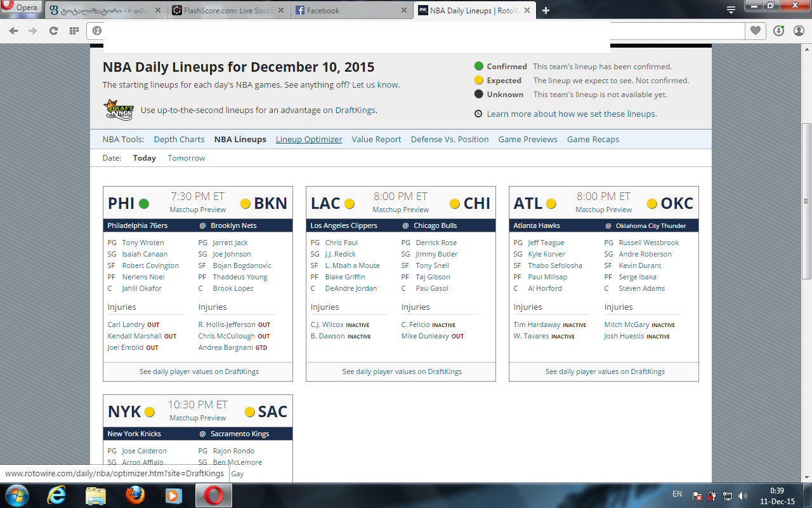Switch to the FlashScore tab
This screenshot has height=508, width=812.
228,11
